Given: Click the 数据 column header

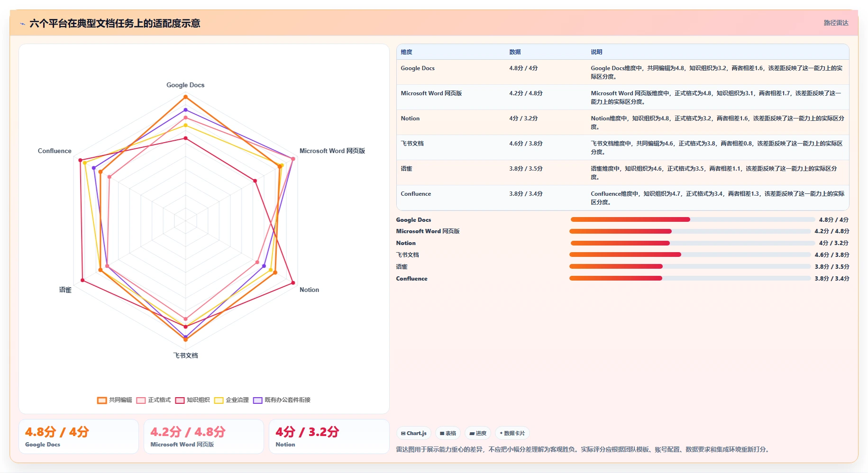Looking at the screenshot, I should [x=515, y=52].
